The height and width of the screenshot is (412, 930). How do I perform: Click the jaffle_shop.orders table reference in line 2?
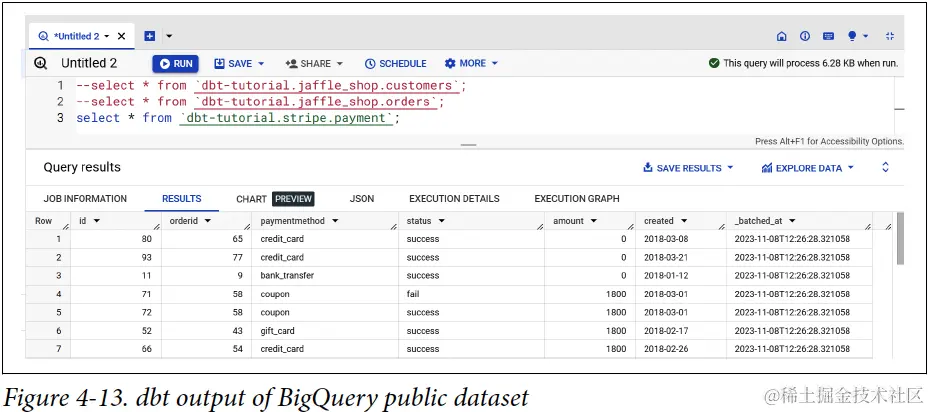click(x=317, y=102)
